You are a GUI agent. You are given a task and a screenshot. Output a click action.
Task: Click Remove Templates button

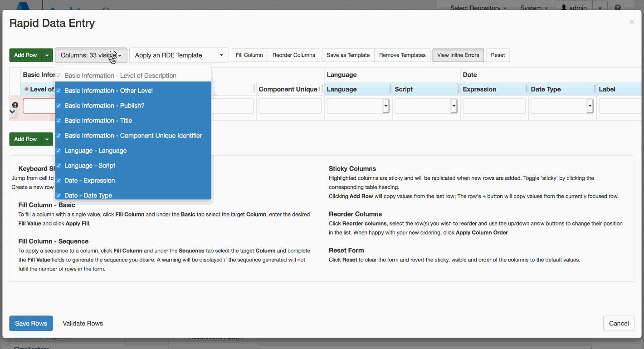coord(402,55)
